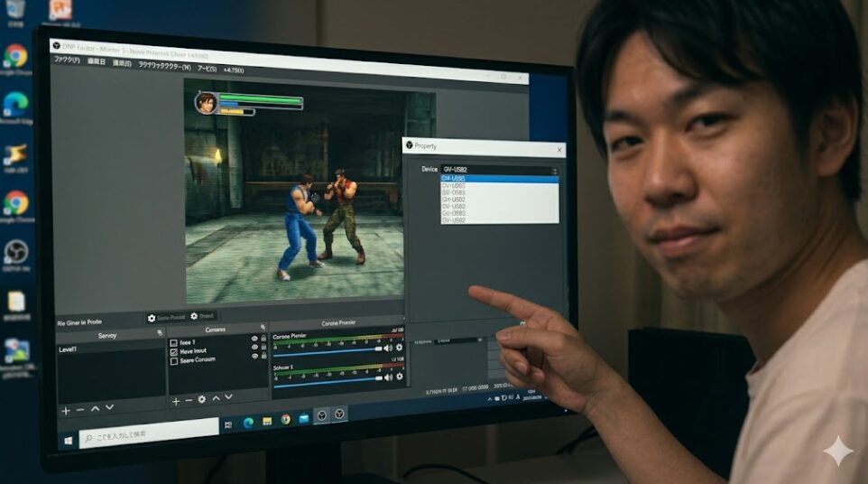Add a source with the Camarca plus icon

click(x=175, y=402)
